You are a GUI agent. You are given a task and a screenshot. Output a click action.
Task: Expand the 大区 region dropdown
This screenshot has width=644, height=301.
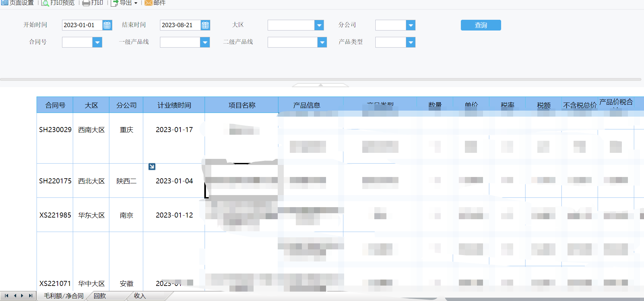[319, 25]
